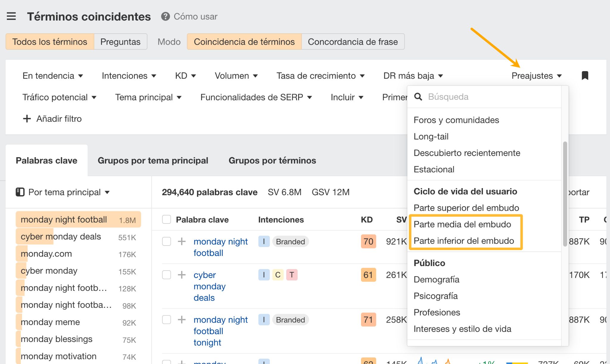
Task: Open the Funcionalidades de SERP dropdown
Action: [256, 97]
